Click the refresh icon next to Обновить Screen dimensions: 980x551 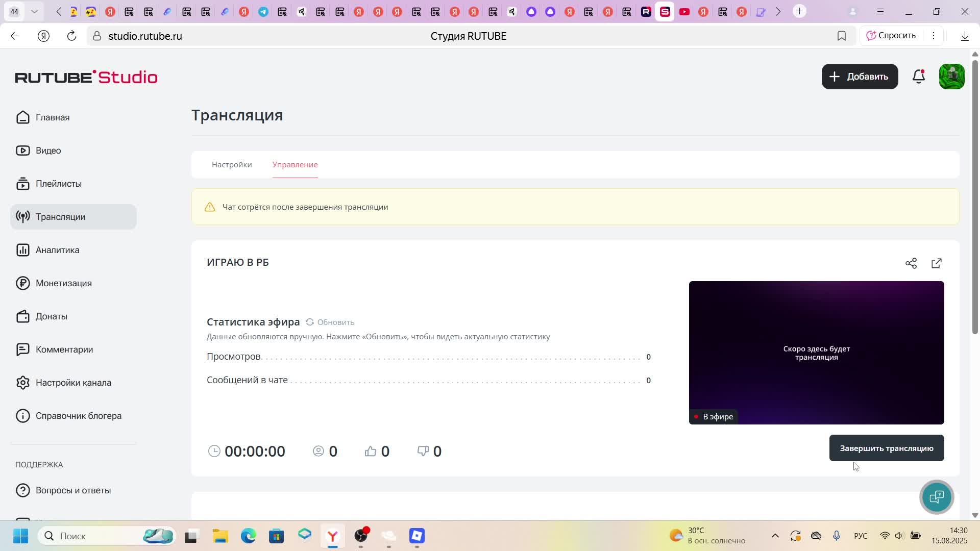coord(310,322)
